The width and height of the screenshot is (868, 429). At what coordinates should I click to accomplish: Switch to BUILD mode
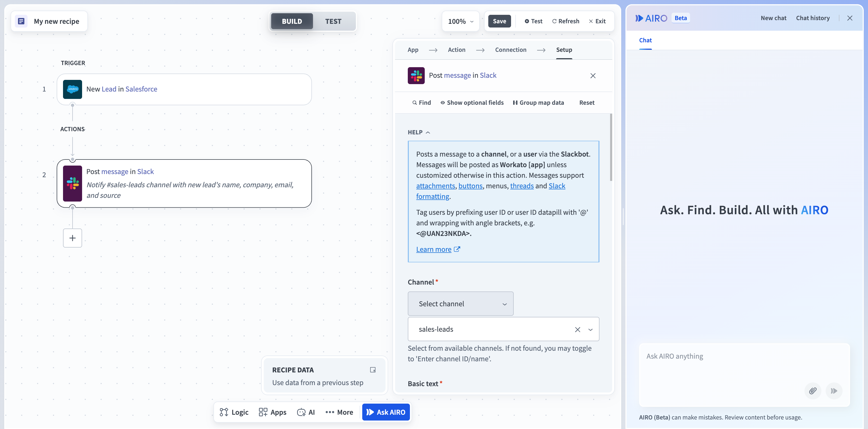pos(292,21)
